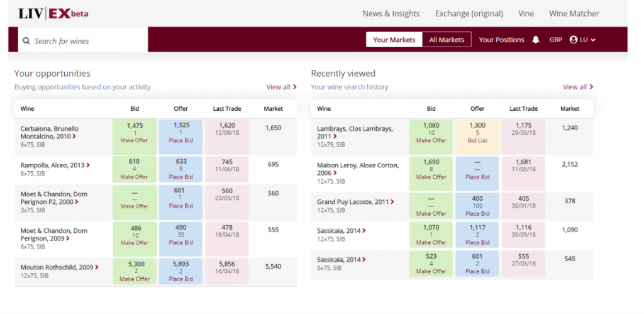Expand Mouton Rothschild 2009 chevron
The height and width of the screenshot is (314, 644).
tap(97, 267)
